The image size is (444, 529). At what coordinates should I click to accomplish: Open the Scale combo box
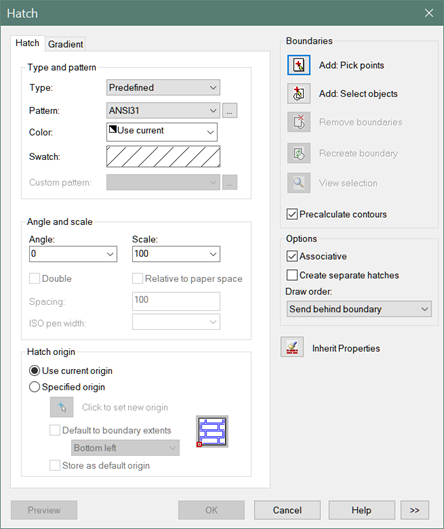point(176,254)
